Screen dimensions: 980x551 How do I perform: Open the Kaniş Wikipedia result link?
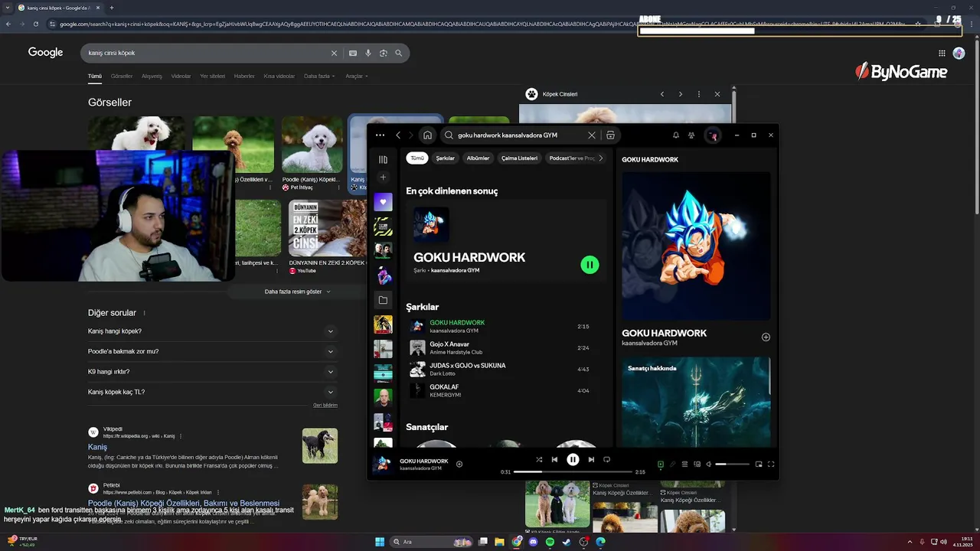[97, 447]
